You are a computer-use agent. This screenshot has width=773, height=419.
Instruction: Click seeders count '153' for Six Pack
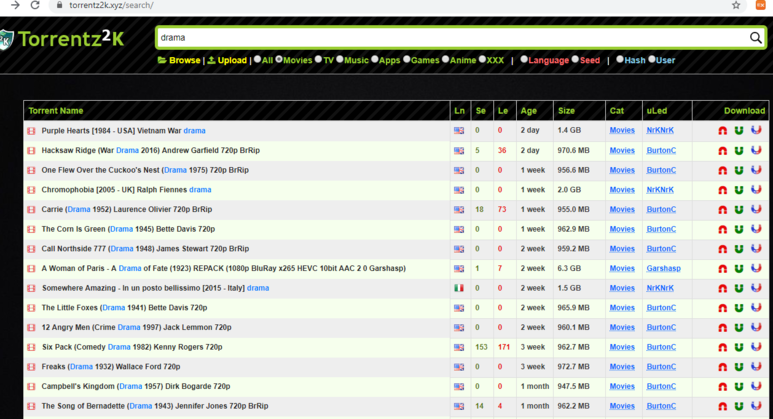481,348
